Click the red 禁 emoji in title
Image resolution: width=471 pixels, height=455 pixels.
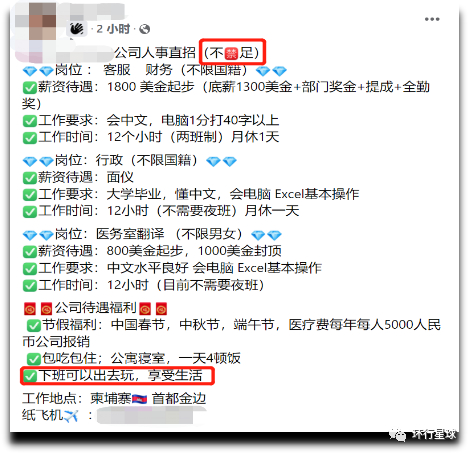coord(232,53)
